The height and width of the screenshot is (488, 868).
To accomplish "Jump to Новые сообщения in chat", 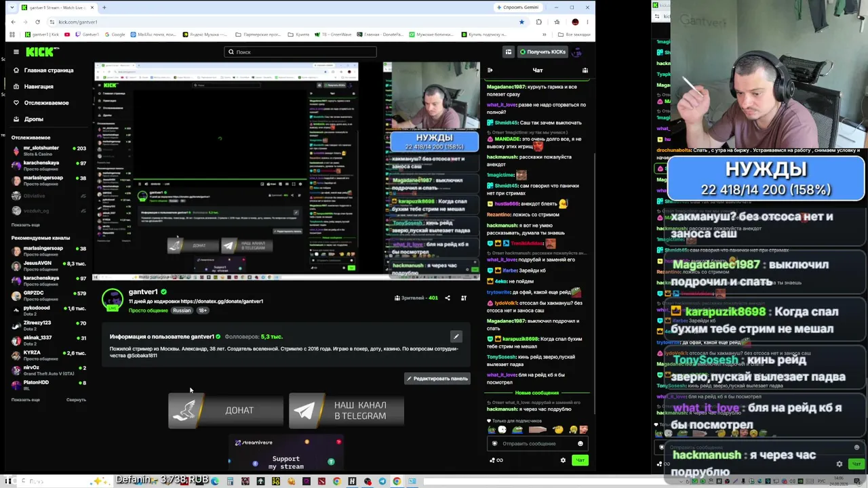I will click(x=537, y=393).
